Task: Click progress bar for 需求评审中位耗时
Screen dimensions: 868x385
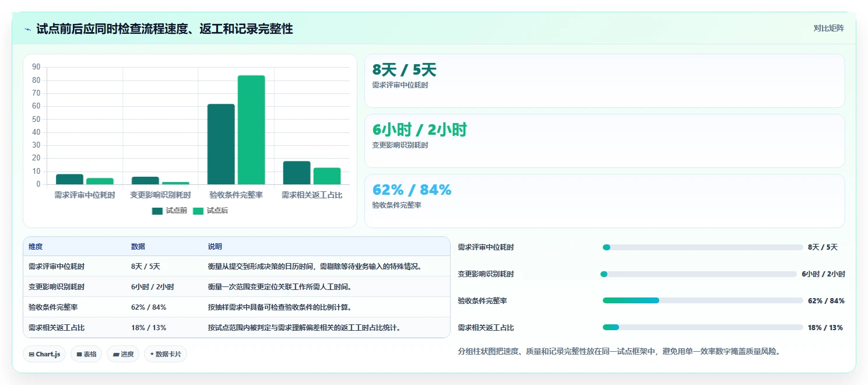Action: coord(702,247)
